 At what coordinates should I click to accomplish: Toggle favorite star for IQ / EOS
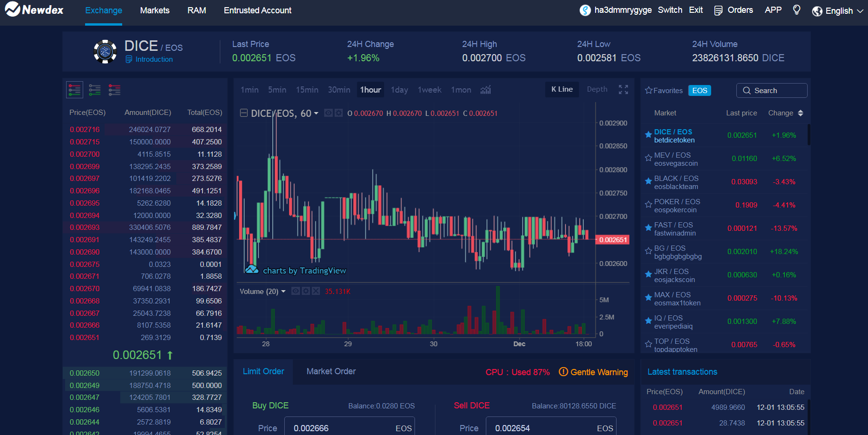coord(648,321)
